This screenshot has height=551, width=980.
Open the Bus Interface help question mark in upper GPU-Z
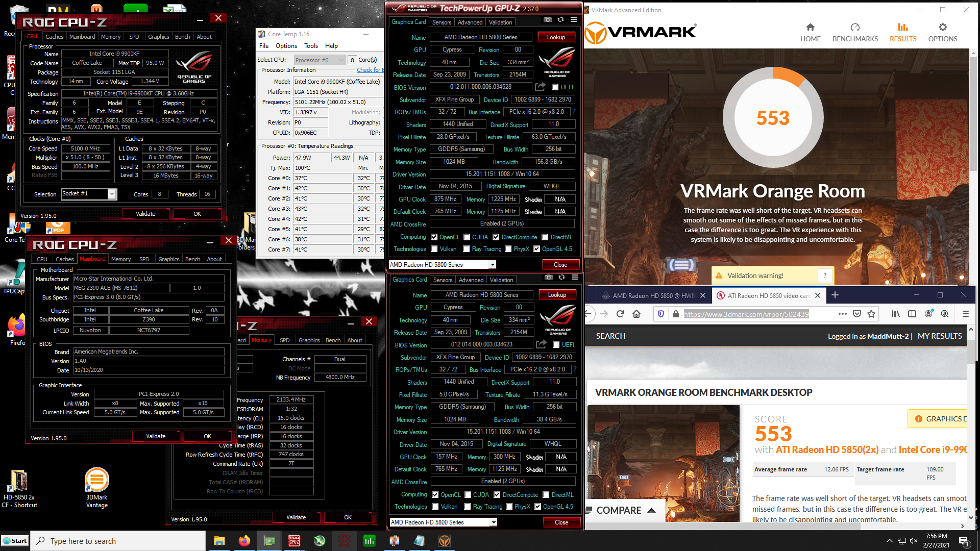point(574,112)
